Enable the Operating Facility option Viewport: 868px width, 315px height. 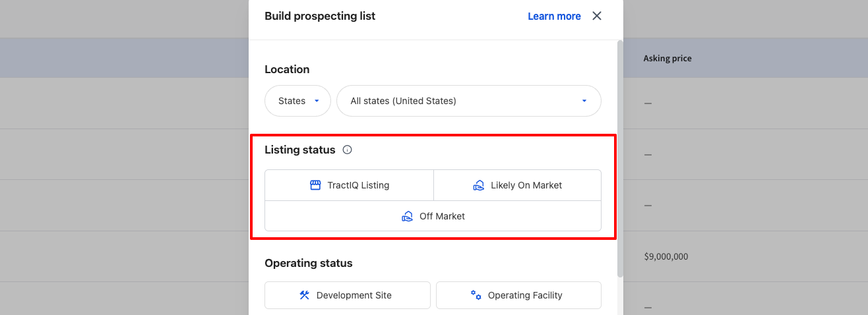pos(518,295)
